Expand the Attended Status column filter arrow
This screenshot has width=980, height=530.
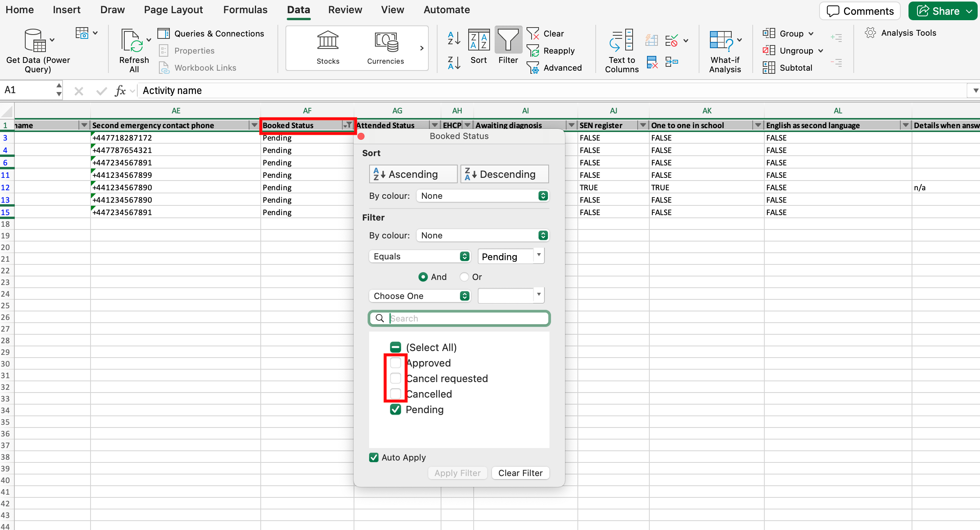pos(434,125)
